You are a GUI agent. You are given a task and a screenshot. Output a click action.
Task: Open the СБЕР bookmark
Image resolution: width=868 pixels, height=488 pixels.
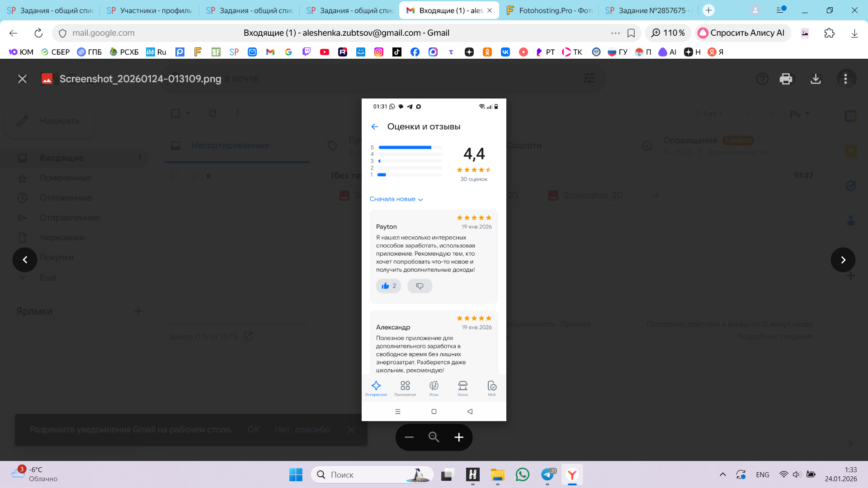[x=55, y=52]
